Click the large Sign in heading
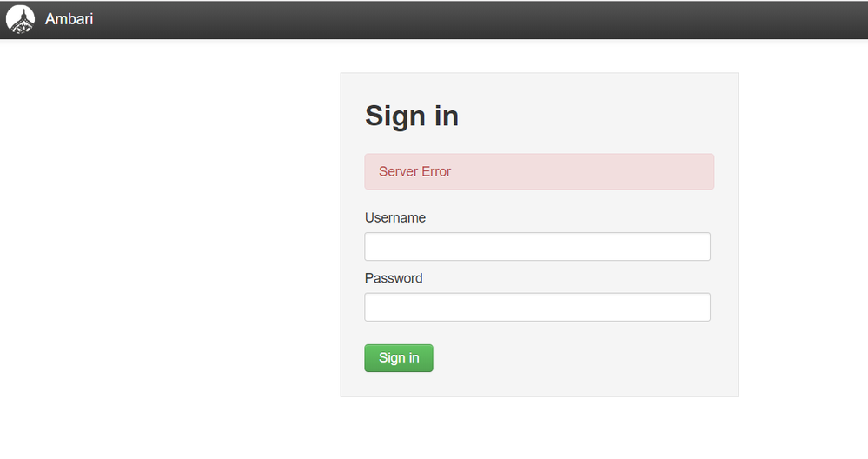Viewport: 868px width, 459px height. pyautogui.click(x=412, y=115)
